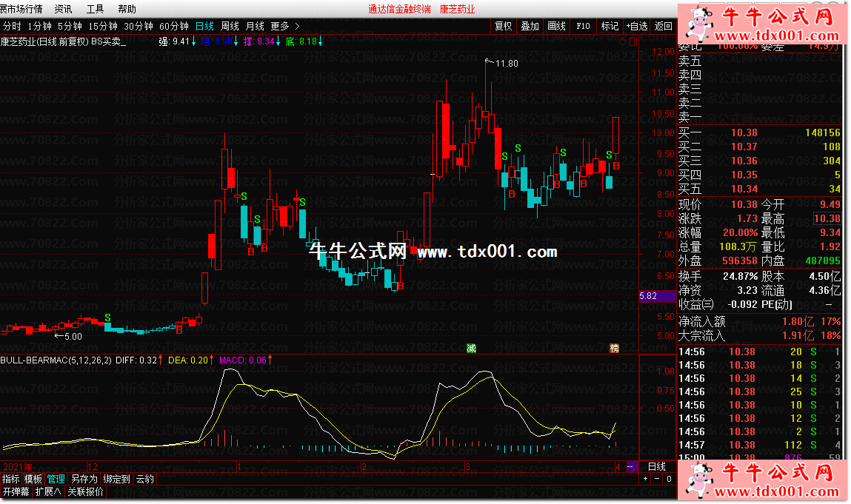
Task: Click the DIFF: 0.32 readout
Action: (x=139, y=360)
